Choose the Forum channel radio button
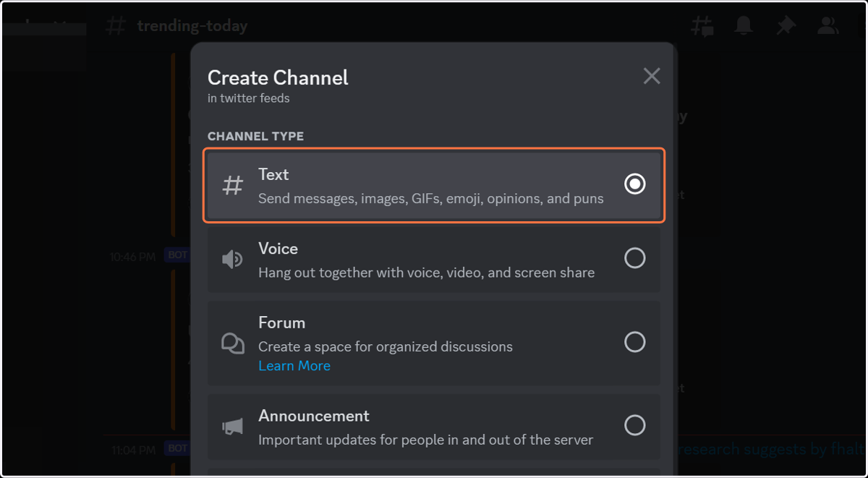 coord(634,341)
